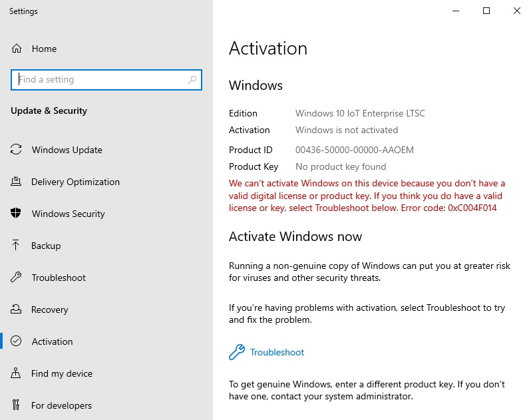Select the Troubleshoot activation link

[277, 352]
